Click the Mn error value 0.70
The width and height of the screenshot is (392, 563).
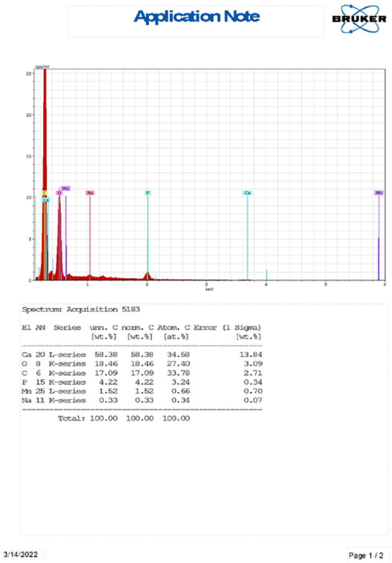coord(253,391)
